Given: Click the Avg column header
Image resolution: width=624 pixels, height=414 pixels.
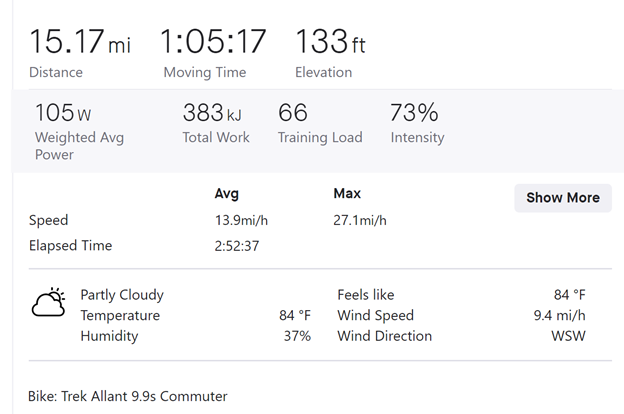Looking at the screenshot, I should pyautogui.click(x=227, y=193).
